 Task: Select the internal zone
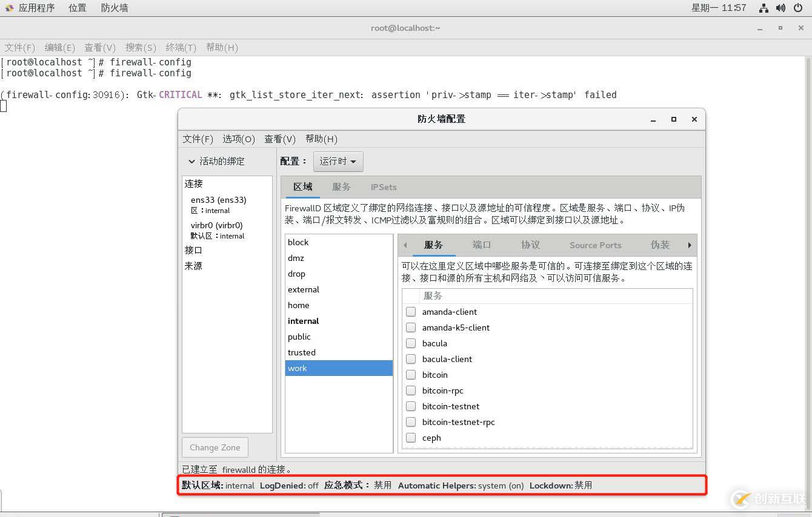tap(339, 321)
